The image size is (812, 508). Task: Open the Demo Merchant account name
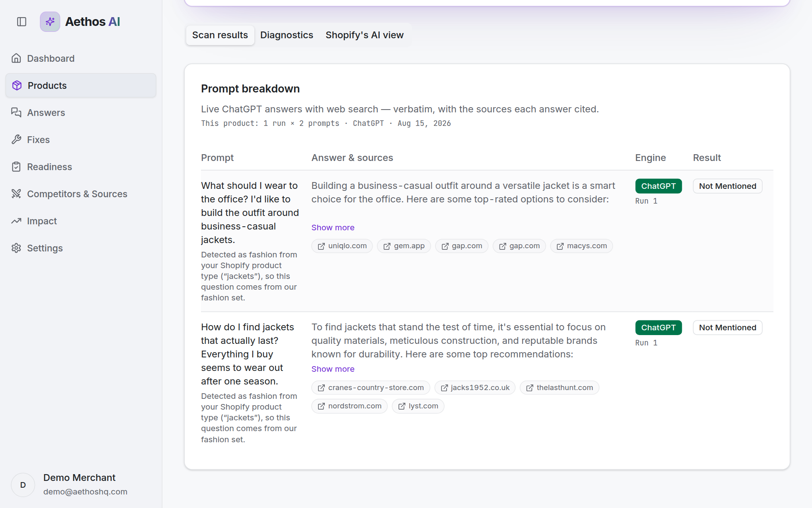(x=79, y=478)
